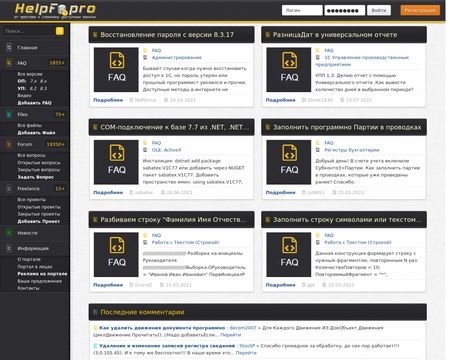Open the Администрирование category link

pos(177,57)
